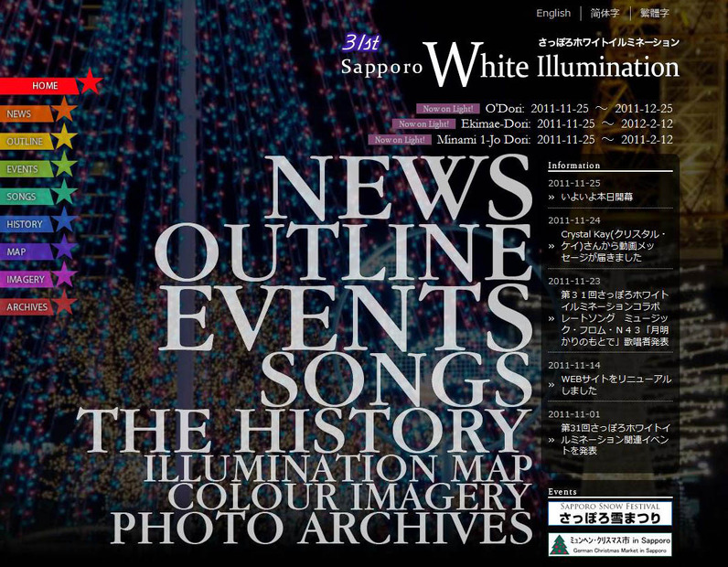Click the large SONGS heading
Viewport: 728px width, 567px height.
(x=397, y=380)
